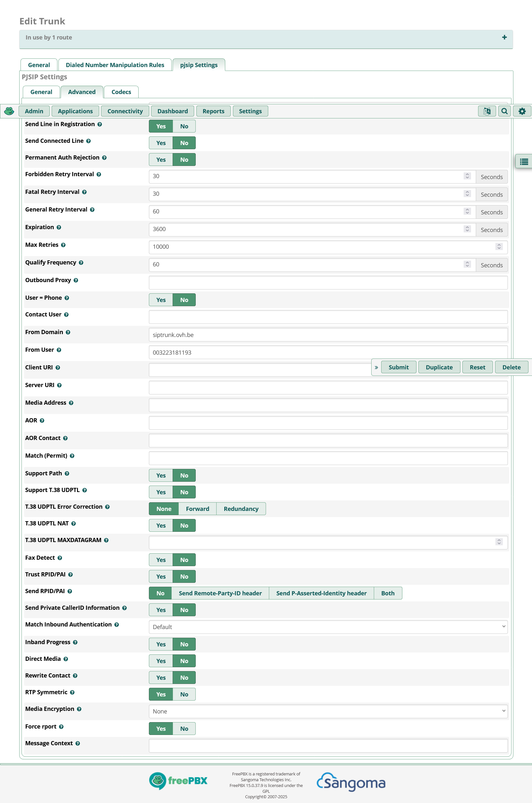Click the From Domain field
The width and height of the screenshot is (532, 803).
(x=328, y=335)
